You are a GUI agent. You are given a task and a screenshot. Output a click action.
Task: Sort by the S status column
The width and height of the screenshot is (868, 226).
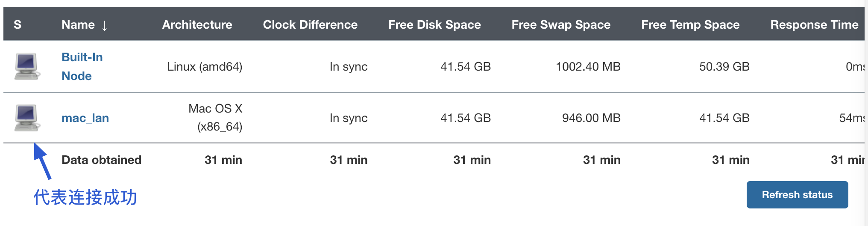point(18,24)
